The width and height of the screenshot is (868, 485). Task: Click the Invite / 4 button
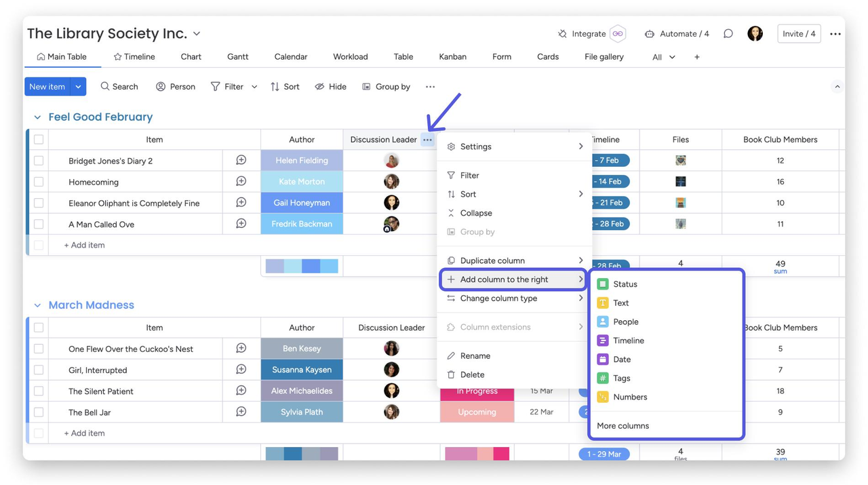pos(799,34)
